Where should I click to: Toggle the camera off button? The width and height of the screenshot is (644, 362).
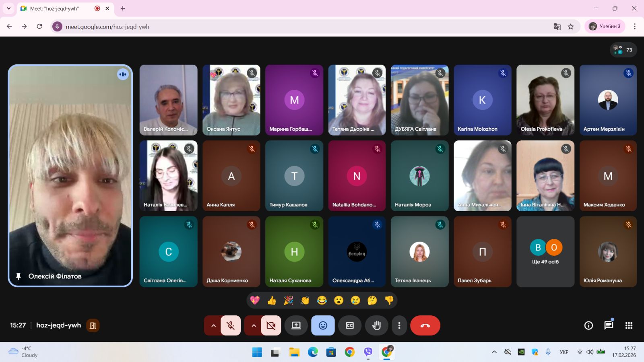coord(271,325)
